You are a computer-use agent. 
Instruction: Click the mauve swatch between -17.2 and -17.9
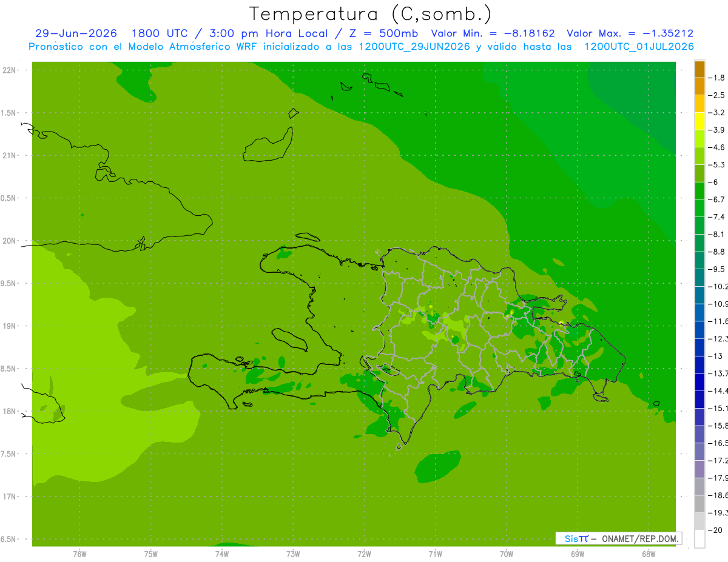point(699,469)
